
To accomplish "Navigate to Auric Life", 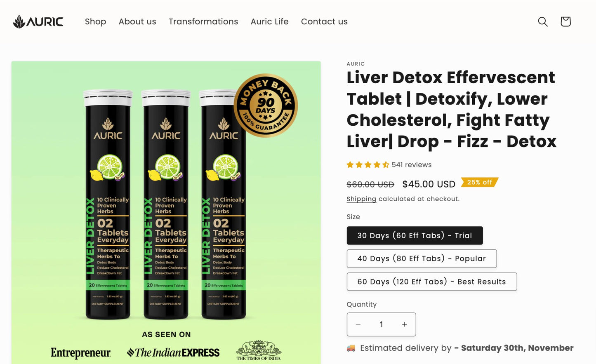I will click(x=269, y=21).
